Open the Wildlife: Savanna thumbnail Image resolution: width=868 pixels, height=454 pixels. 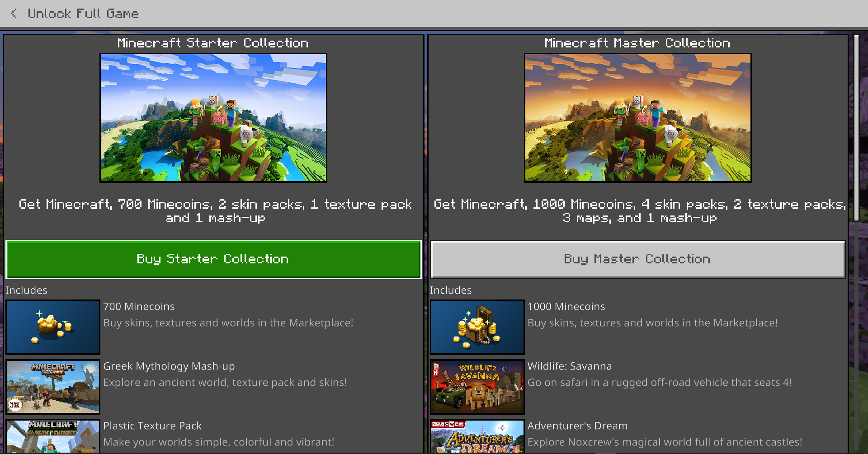pyautogui.click(x=477, y=387)
